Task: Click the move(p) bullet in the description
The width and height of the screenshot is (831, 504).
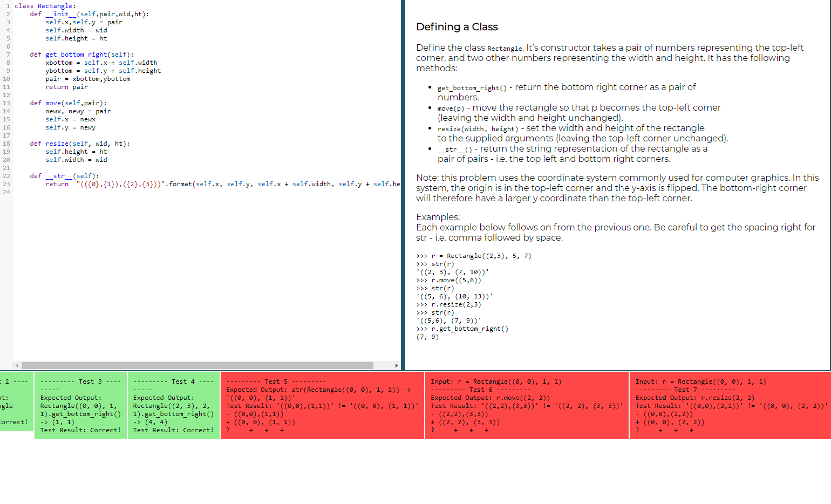Action: [579, 113]
